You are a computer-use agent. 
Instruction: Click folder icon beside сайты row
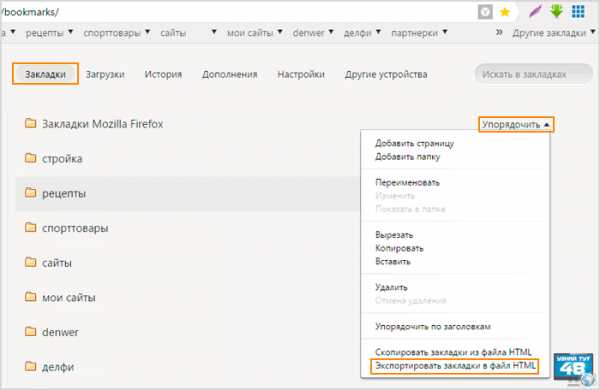coord(31,262)
